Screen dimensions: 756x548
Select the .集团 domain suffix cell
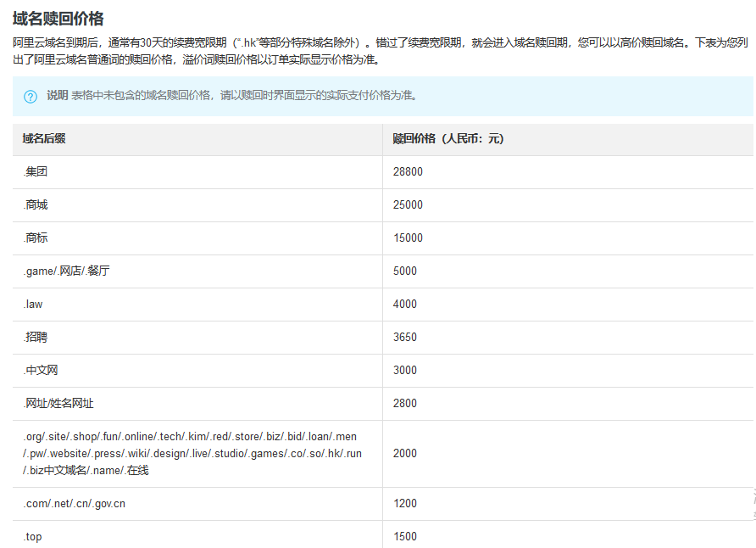click(197, 171)
